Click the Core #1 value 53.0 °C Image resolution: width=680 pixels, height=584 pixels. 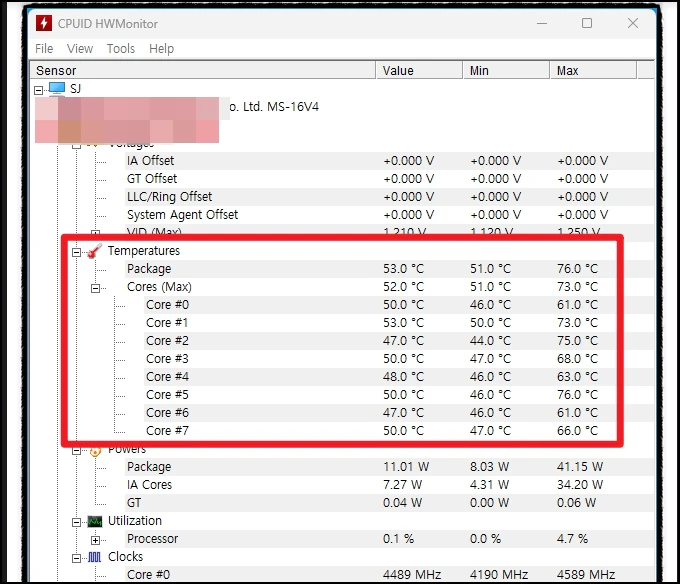[403, 323]
